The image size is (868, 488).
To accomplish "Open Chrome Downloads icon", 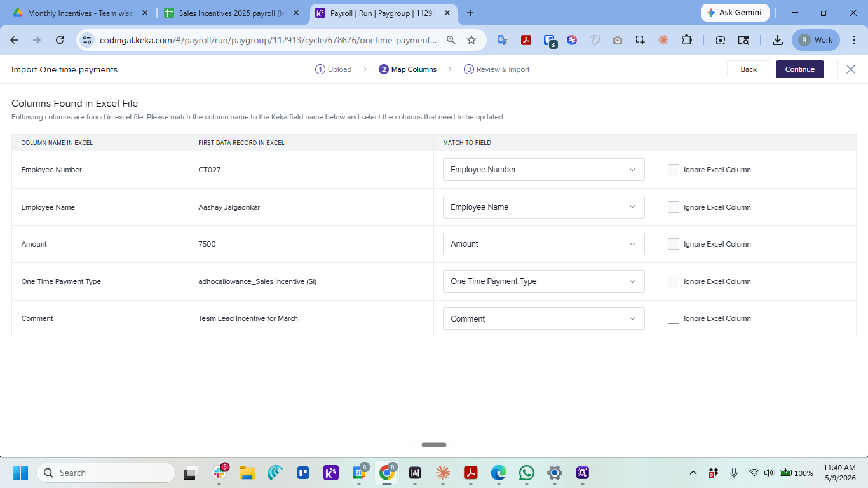I will [x=777, y=40].
